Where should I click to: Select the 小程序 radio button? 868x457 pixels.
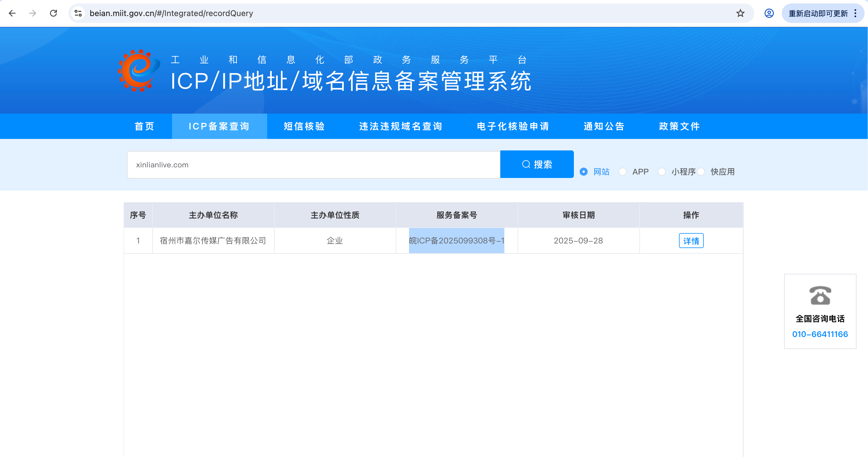click(x=662, y=172)
